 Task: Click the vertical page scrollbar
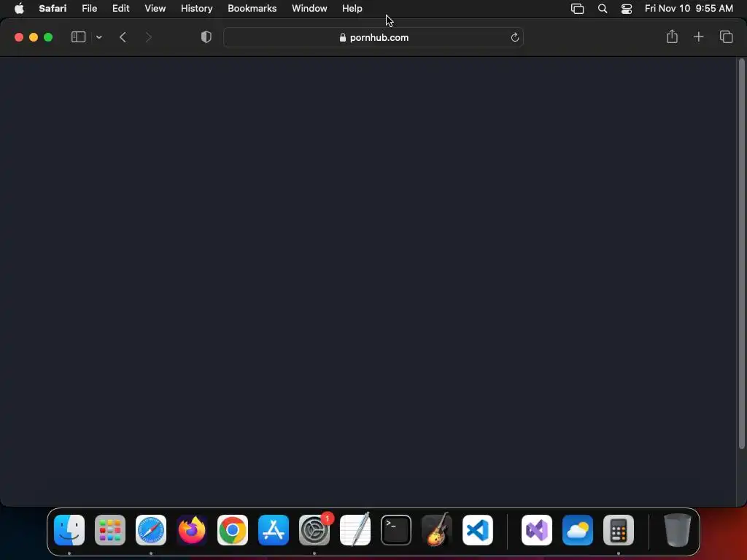[x=741, y=253]
